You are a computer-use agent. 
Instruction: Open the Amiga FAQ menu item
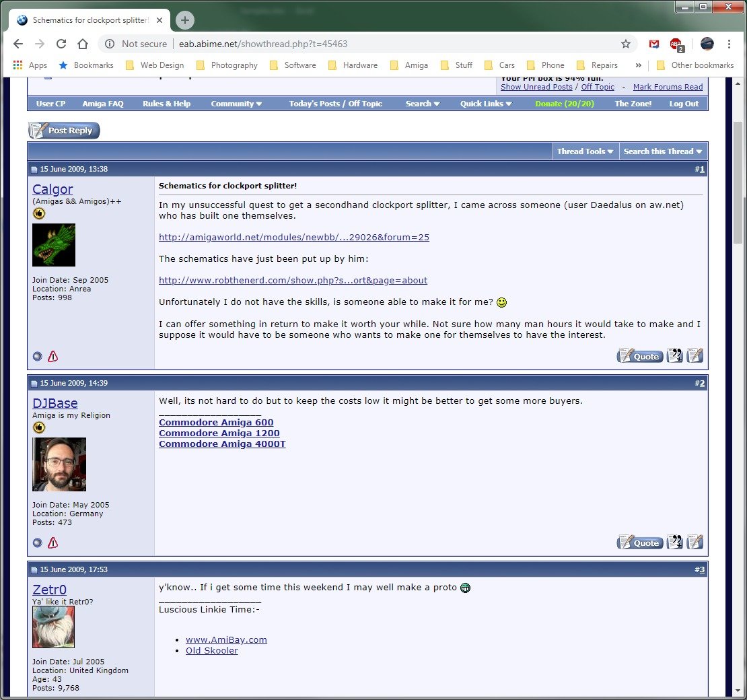click(103, 104)
